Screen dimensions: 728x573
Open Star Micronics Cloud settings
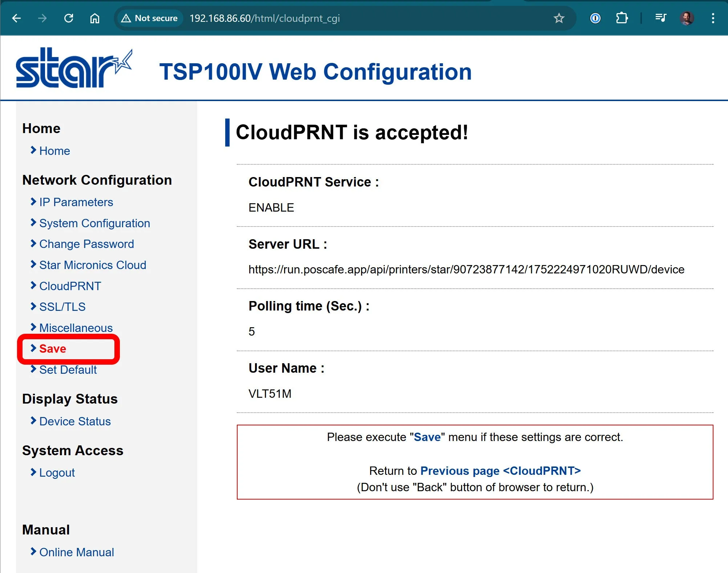(x=93, y=265)
